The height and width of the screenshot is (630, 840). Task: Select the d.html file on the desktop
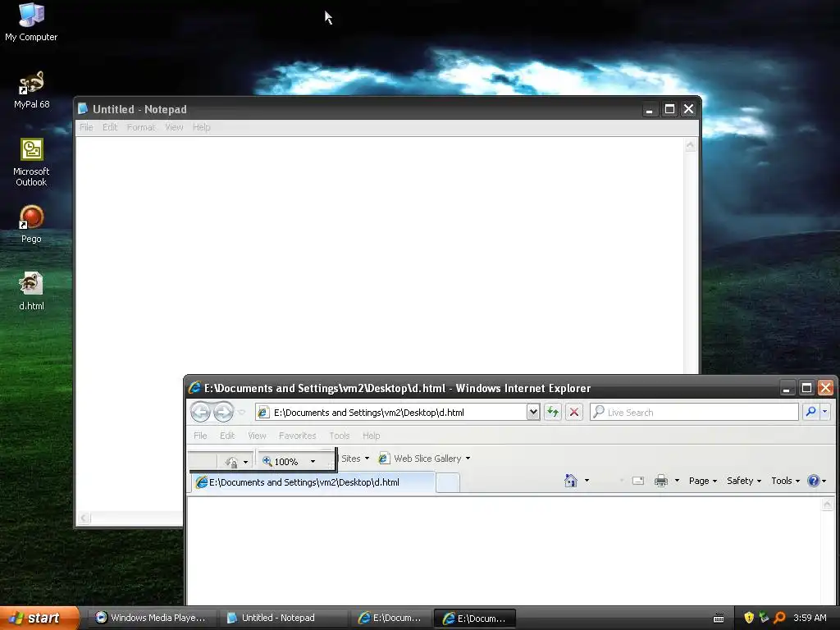[x=31, y=291]
